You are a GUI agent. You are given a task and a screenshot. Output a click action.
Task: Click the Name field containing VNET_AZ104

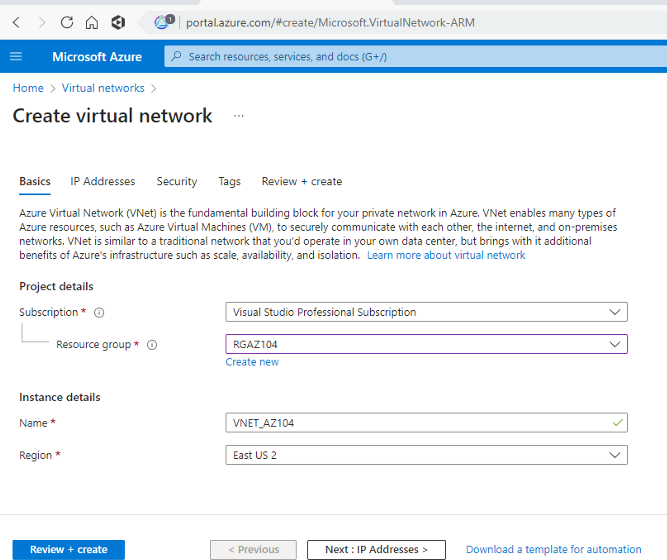click(426, 423)
